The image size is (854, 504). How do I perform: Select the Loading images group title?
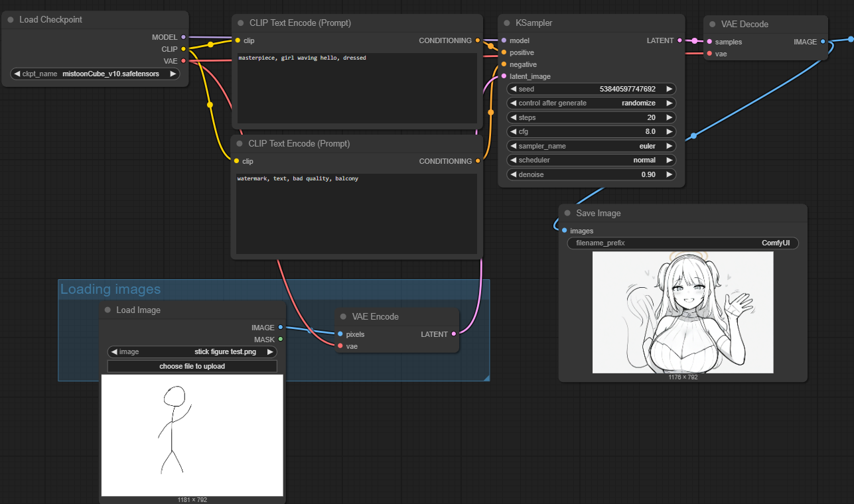[110, 289]
